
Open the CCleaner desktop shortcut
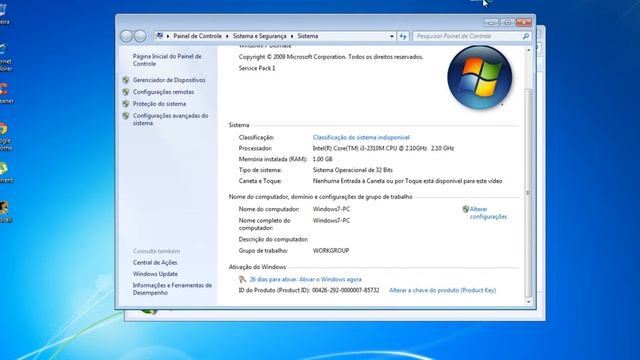(5, 93)
